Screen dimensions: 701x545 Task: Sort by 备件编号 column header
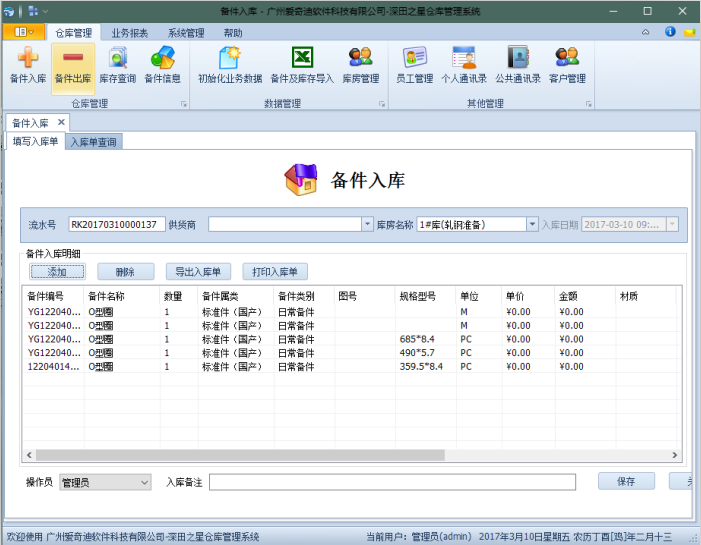tap(54, 296)
